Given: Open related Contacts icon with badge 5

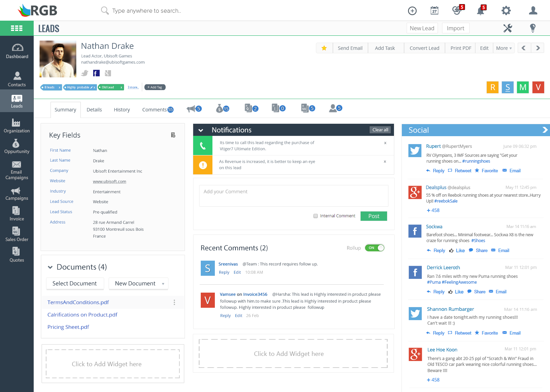Looking at the screenshot, I should point(334,108).
